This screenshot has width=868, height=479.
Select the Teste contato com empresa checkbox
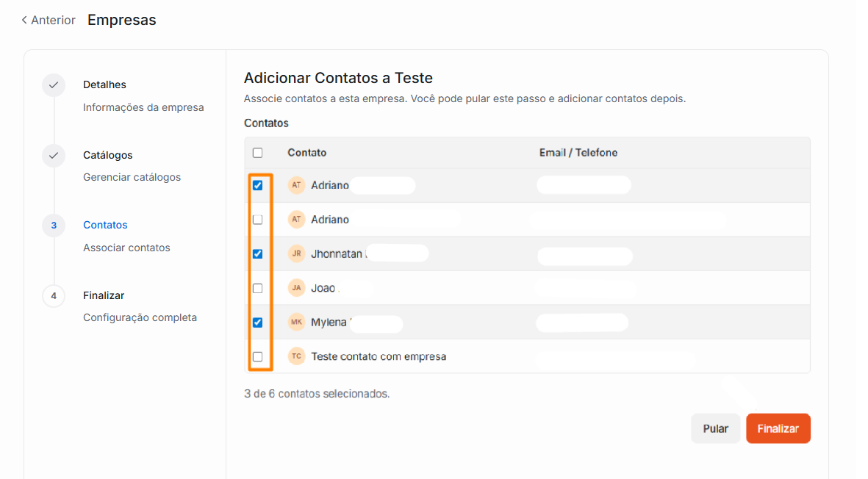pos(257,356)
